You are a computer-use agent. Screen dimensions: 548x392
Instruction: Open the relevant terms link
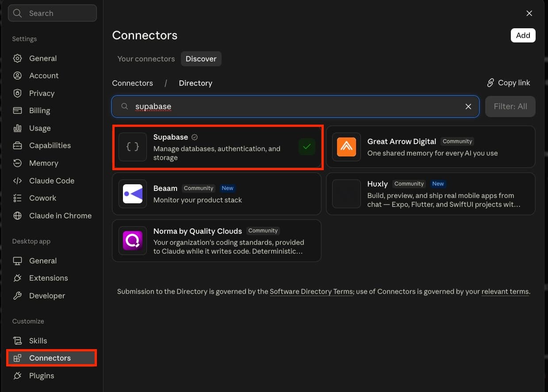click(505, 292)
